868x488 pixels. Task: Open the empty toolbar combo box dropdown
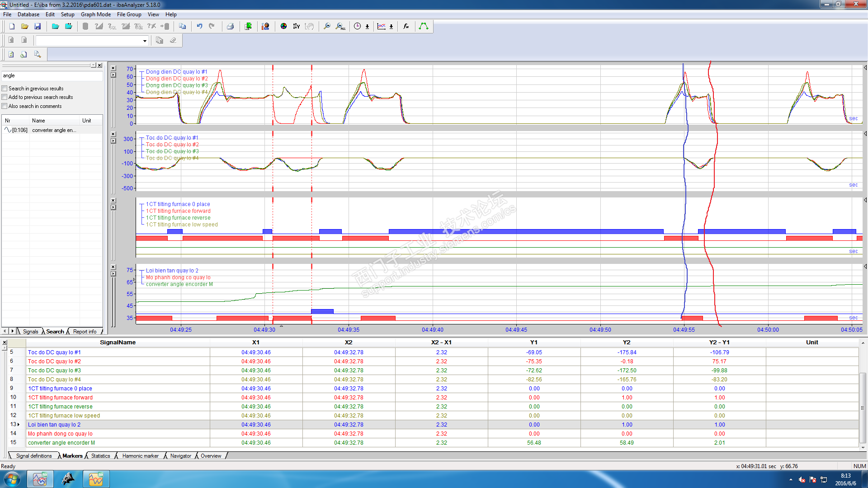(x=145, y=41)
